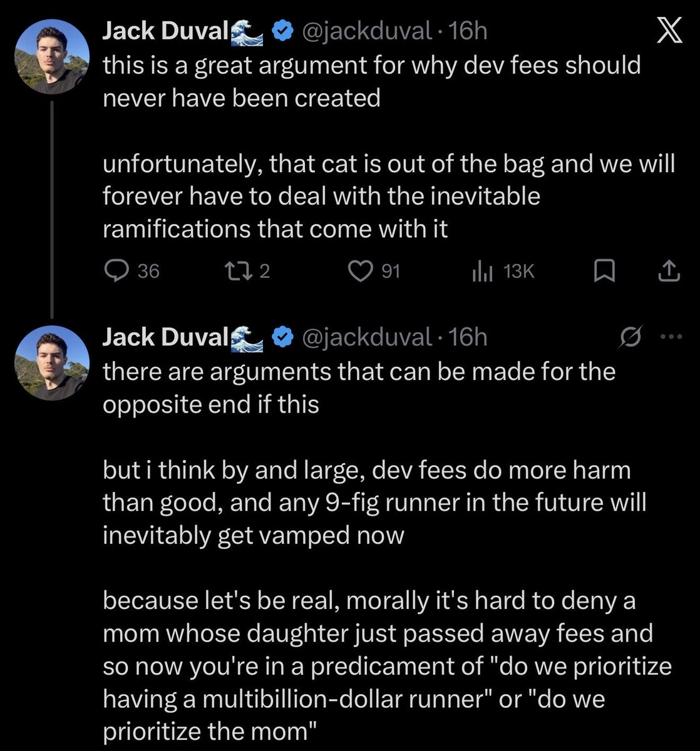Tap the share icon on first tweet

pos(669,270)
